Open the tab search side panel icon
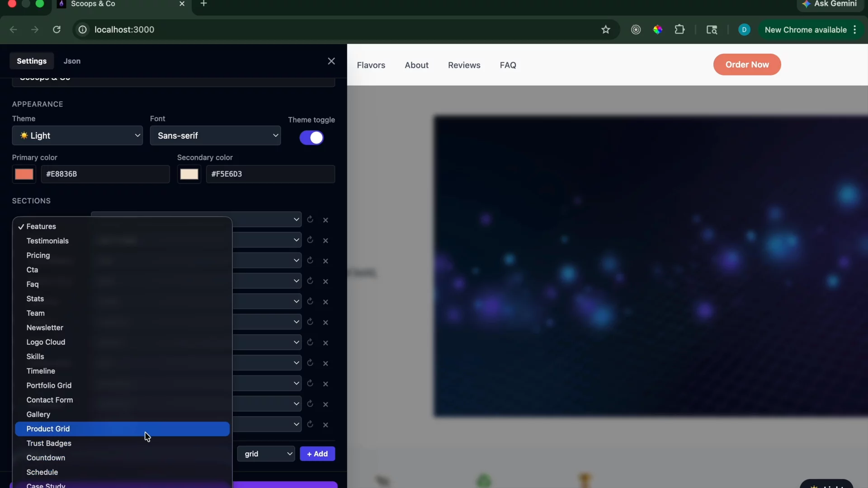868x488 pixels. (x=712, y=30)
